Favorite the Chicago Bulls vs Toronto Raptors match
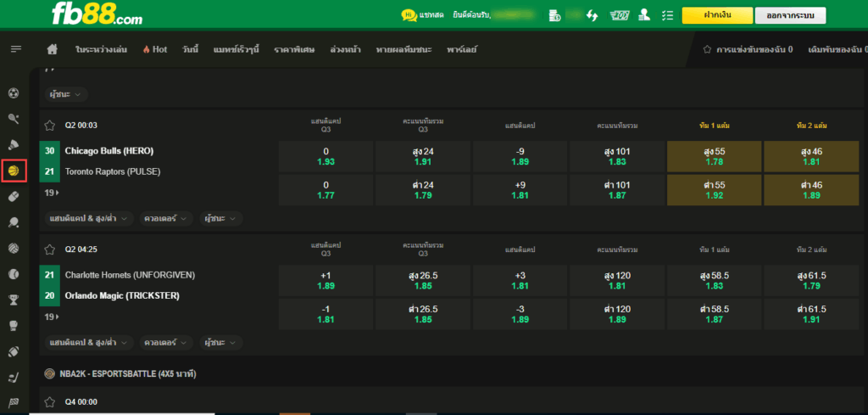This screenshot has width=868, height=415. [50, 126]
